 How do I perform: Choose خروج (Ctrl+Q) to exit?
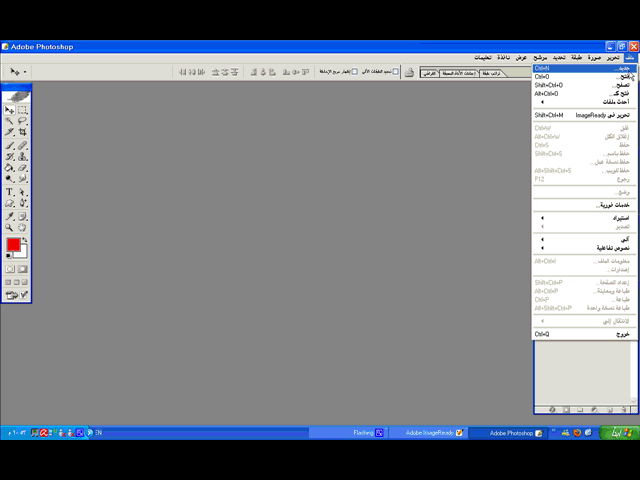[584, 334]
